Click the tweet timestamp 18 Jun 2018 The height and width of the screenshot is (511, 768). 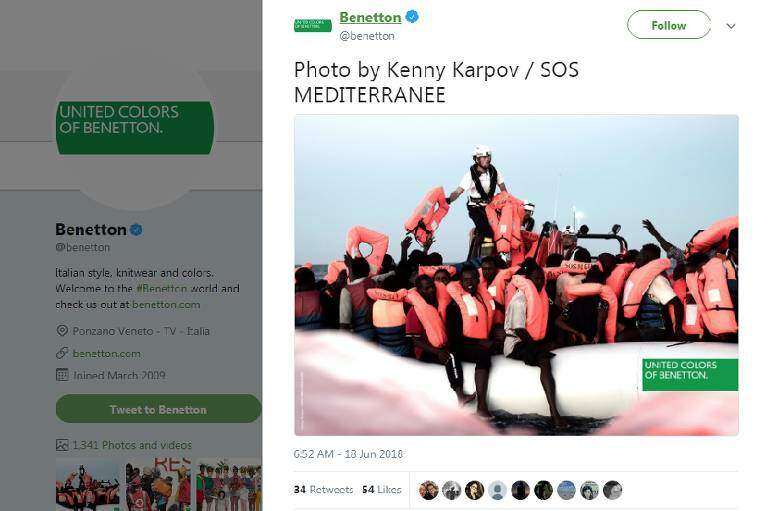click(348, 454)
